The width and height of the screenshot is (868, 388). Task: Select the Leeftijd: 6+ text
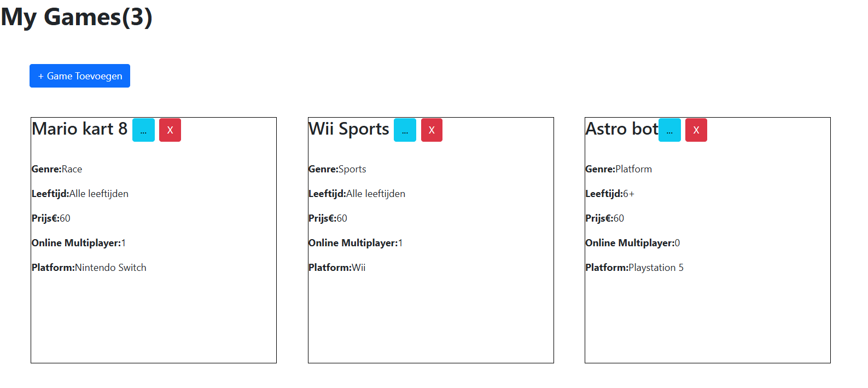610,194
